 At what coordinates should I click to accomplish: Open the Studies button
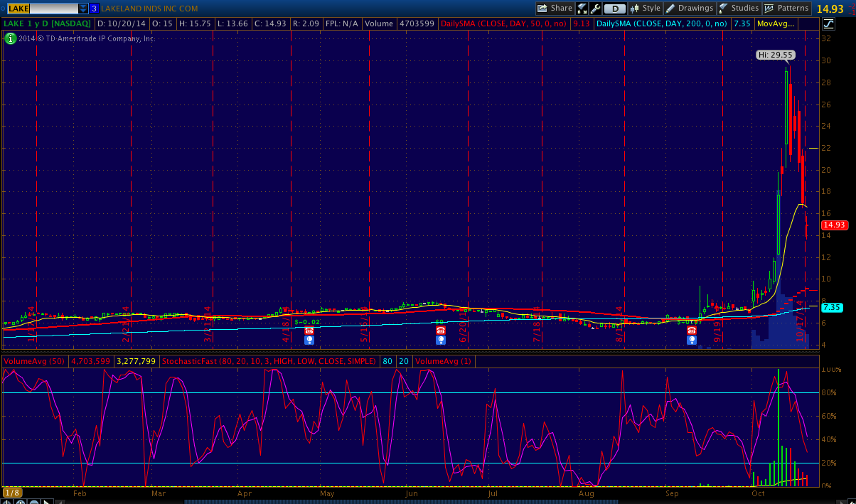click(739, 9)
